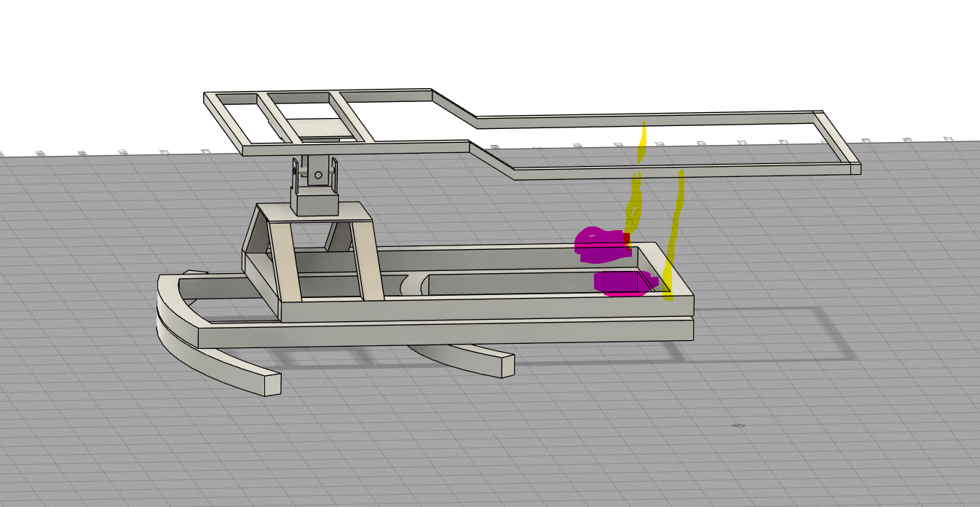980x507 pixels.
Task: Click the lower base frame front beam
Action: [445, 331]
